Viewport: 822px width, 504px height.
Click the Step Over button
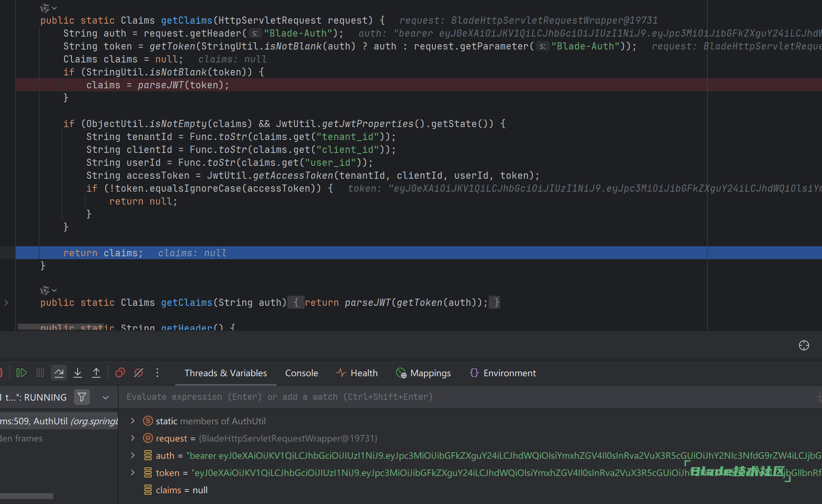tap(59, 373)
